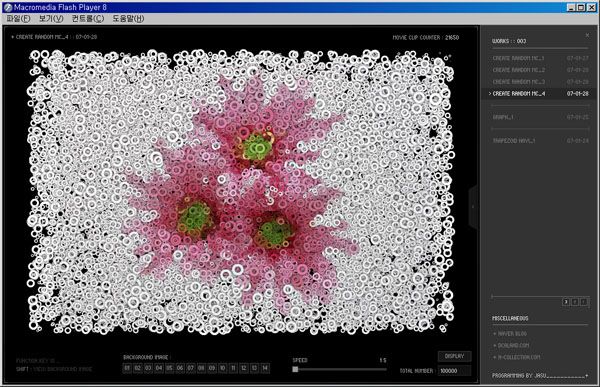This screenshot has width=600, height=387.
Task: Click the third works list page button
Action: click(584, 302)
